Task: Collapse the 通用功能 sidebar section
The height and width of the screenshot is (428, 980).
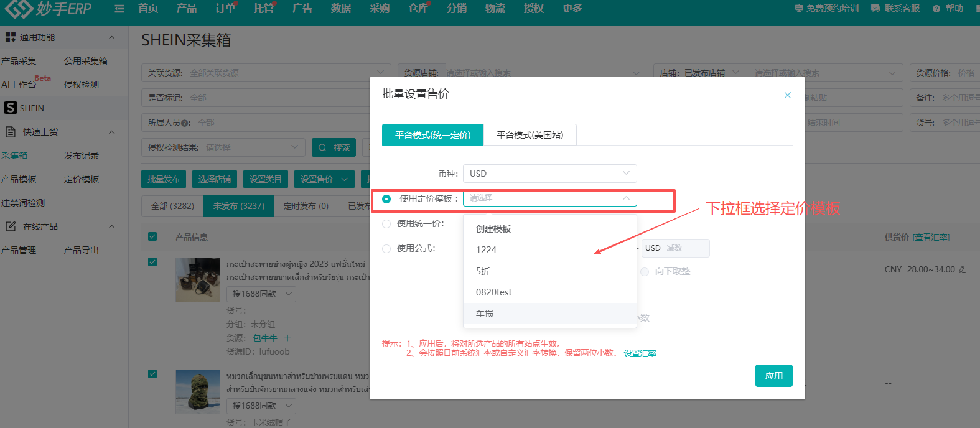Action: pyautogui.click(x=111, y=37)
